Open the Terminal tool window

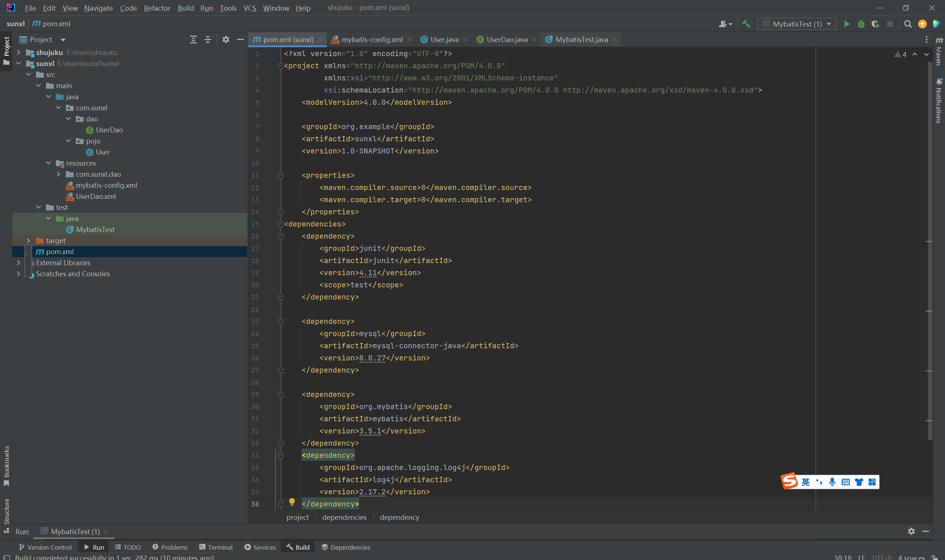pos(216,547)
